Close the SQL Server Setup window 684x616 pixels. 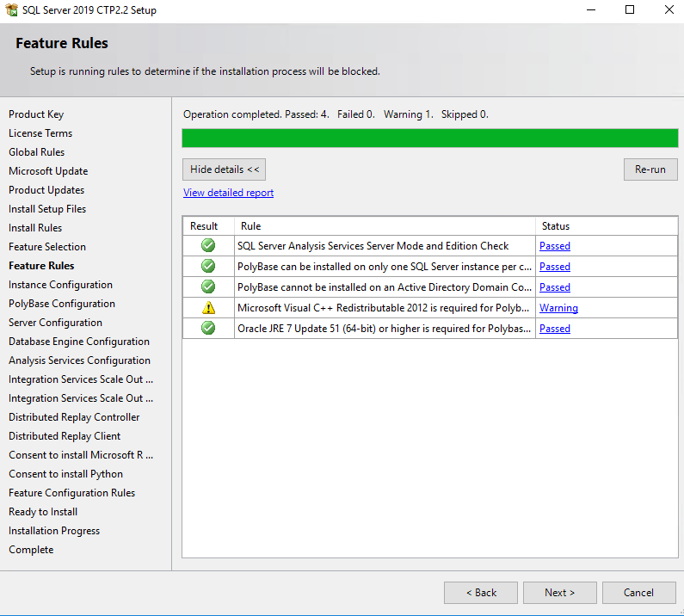click(669, 9)
